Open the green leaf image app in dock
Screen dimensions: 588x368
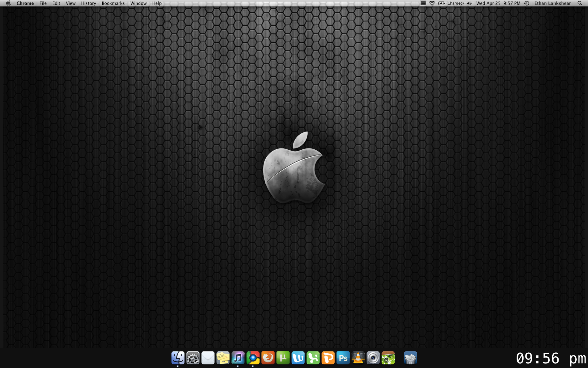point(388,358)
